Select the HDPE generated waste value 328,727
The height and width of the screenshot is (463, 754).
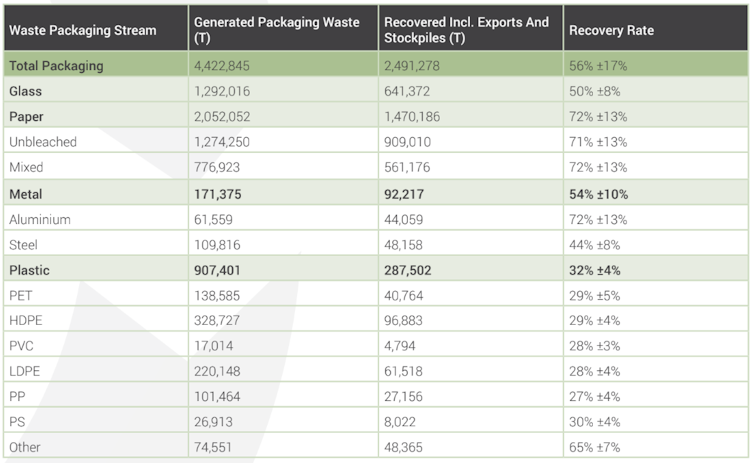[x=220, y=320]
